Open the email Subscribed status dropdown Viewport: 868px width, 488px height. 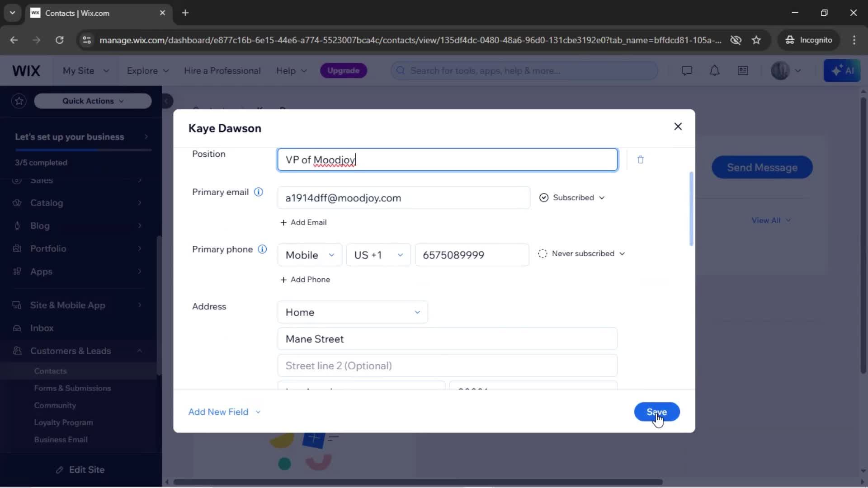572,198
